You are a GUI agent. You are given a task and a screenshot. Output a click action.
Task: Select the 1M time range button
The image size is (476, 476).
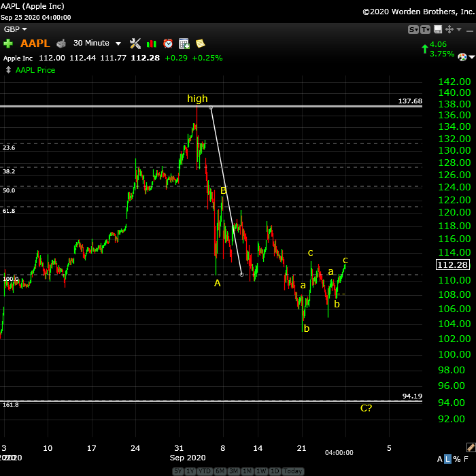[248, 471]
